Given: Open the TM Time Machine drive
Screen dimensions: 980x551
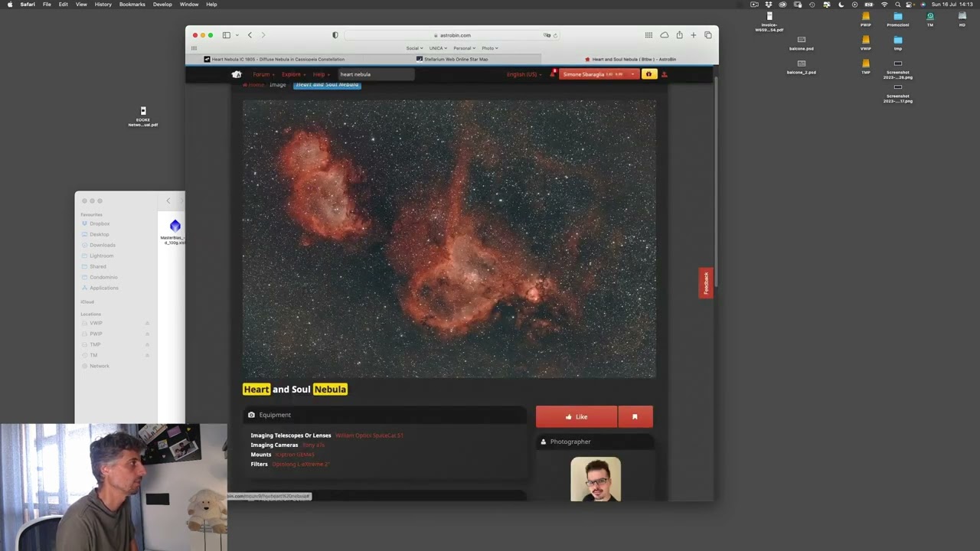Looking at the screenshot, I should pos(930,18).
